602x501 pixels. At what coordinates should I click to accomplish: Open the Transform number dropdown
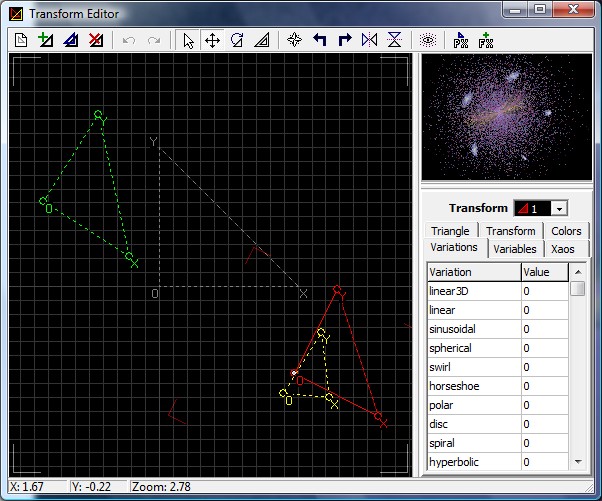[x=559, y=208]
